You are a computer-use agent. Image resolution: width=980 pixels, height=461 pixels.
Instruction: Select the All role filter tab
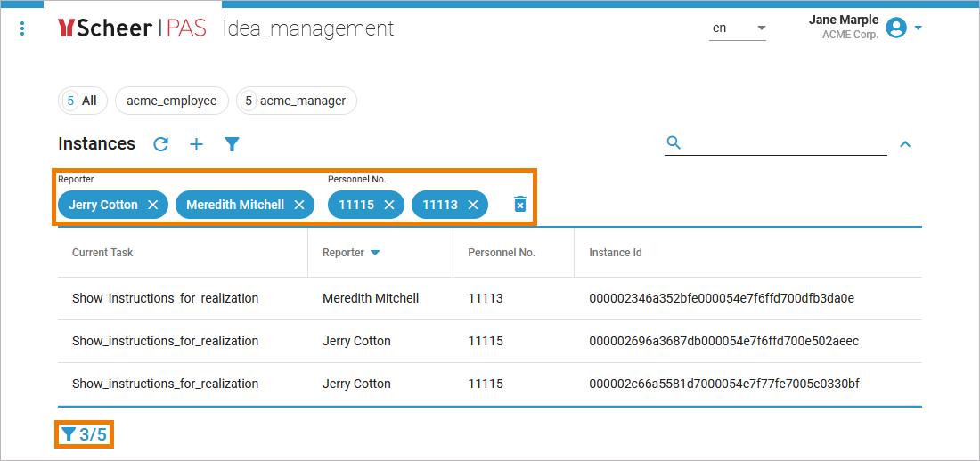[82, 101]
